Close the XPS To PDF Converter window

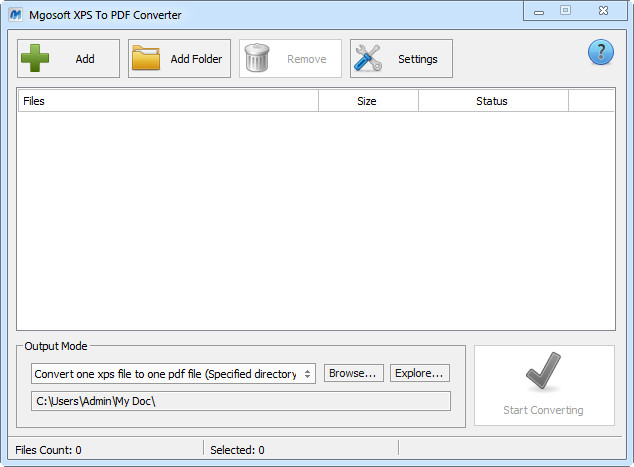(x=602, y=11)
